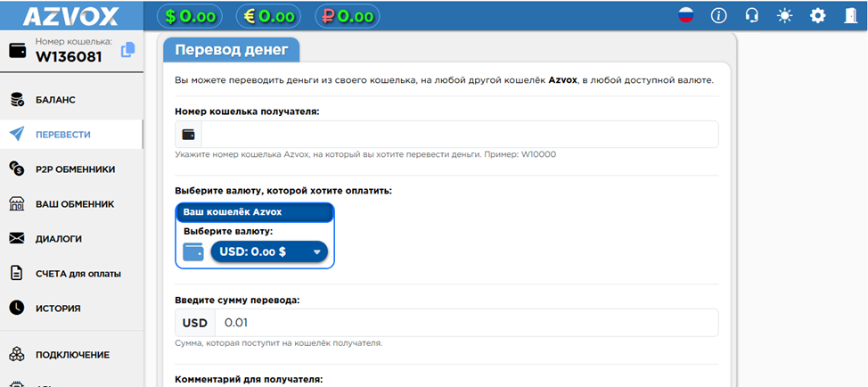This screenshot has width=868, height=387.
Task: Open the euro balance indicator €0.00
Action: [x=269, y=17]
